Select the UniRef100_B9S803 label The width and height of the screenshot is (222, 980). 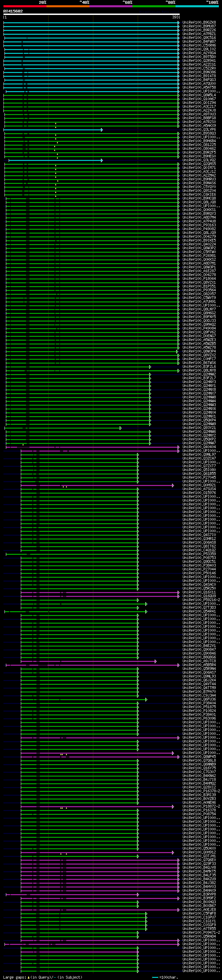coord(199,133)
